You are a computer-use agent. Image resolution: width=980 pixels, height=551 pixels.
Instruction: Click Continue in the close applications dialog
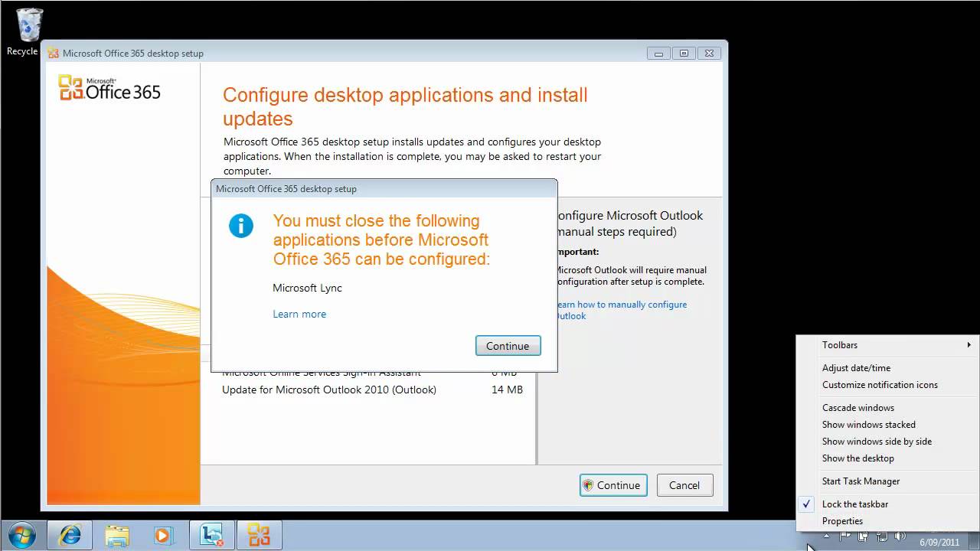coord(508,346)
